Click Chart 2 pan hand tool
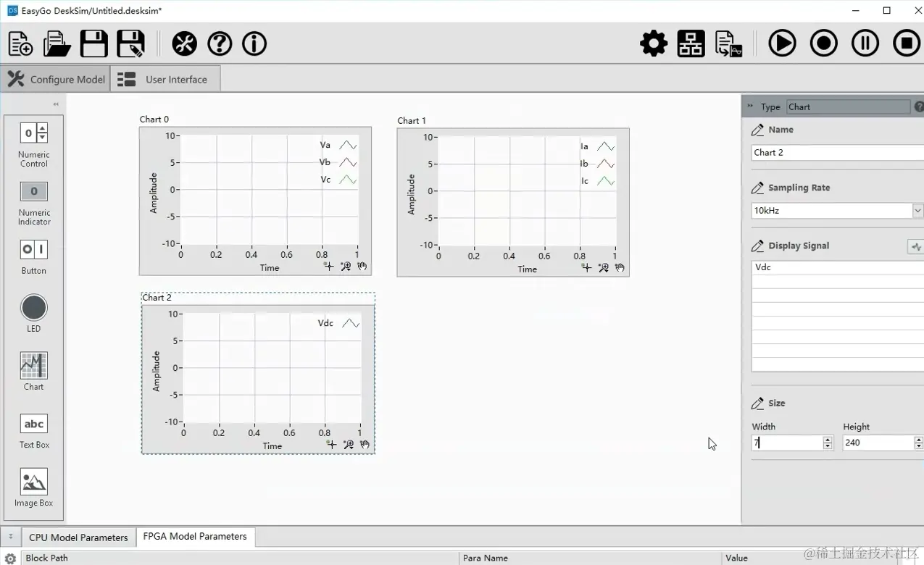924x565 pixels. pyautogui.click(x=365, y=445)
